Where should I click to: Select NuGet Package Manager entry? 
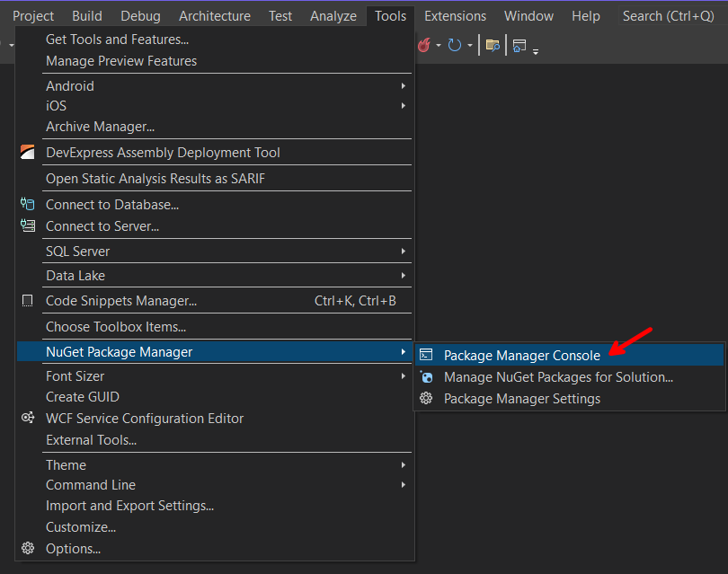pos(215,352)
